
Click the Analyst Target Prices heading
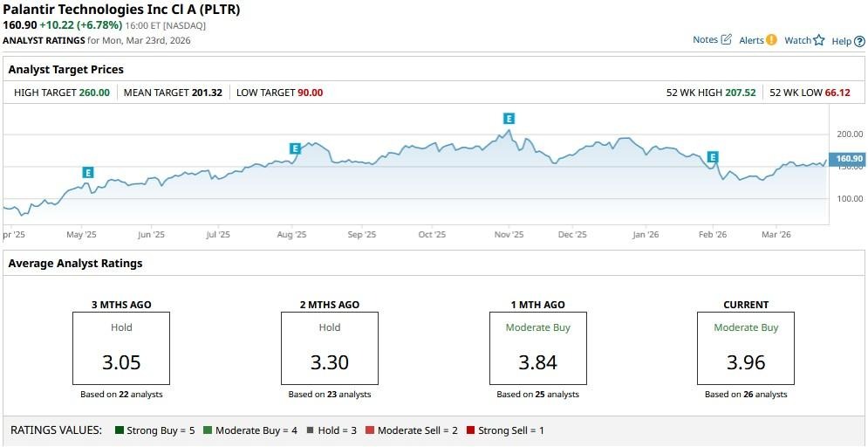(x=66, y=70)
